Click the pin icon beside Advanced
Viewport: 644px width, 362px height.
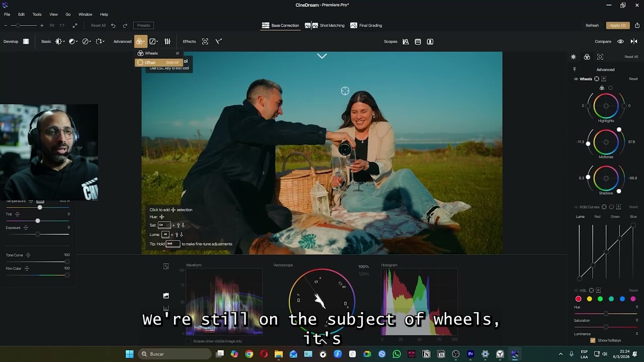574,69
